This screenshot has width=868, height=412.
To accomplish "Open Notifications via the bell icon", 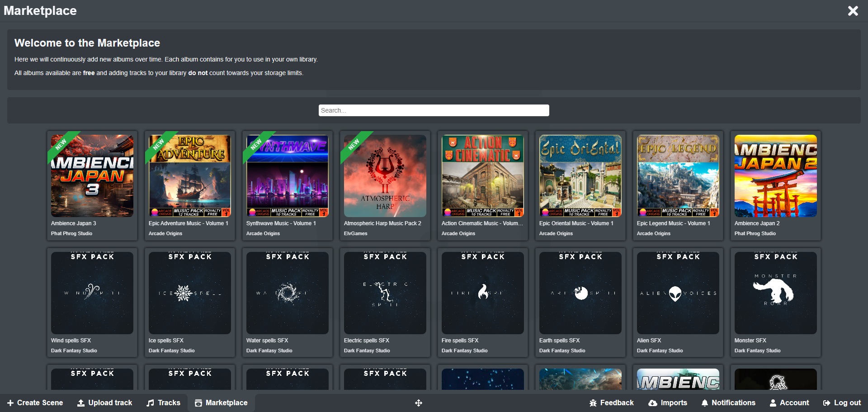I will (x=704, y=403).
